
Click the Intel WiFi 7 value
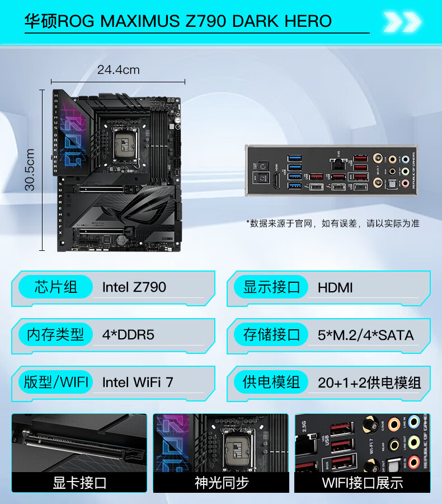coord(138,382)
